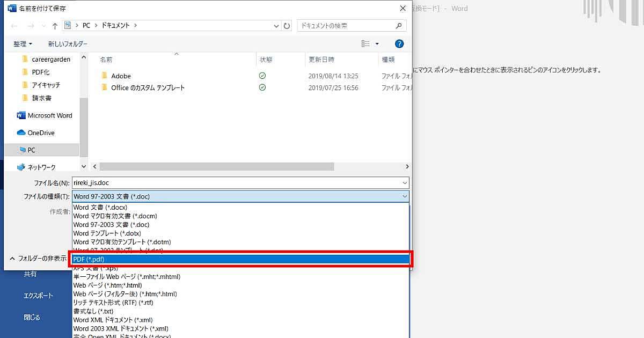The width and height of the screenshot is (644, 338).
Task: Click the Back navigation arrow
Action: (x=15, y=26)
